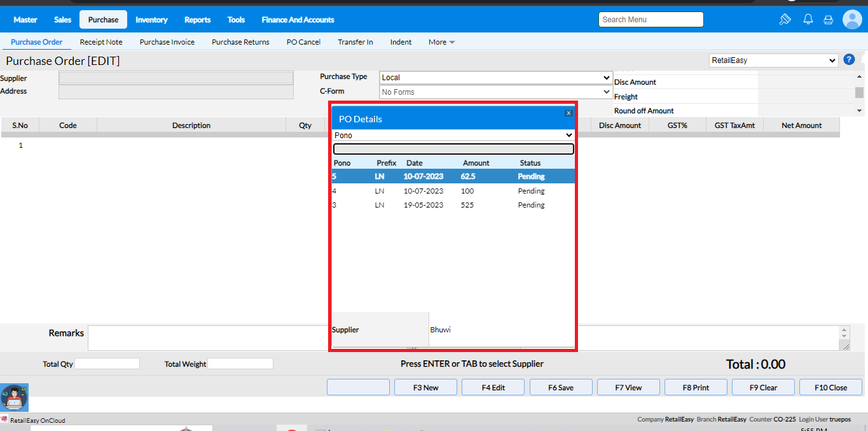The image size is (868, 431).
Task: Click the Search Menu field
Action: pos(651,20)
